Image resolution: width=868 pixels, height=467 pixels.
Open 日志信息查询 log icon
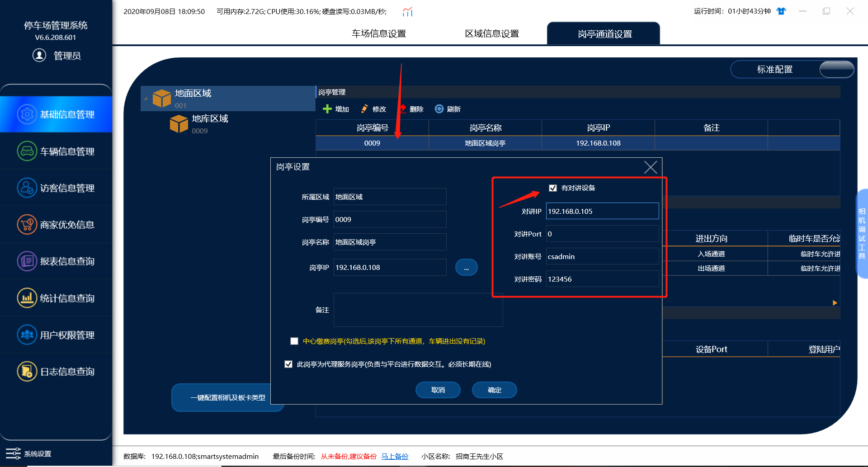pyautogui.click(x=27, y=371)
